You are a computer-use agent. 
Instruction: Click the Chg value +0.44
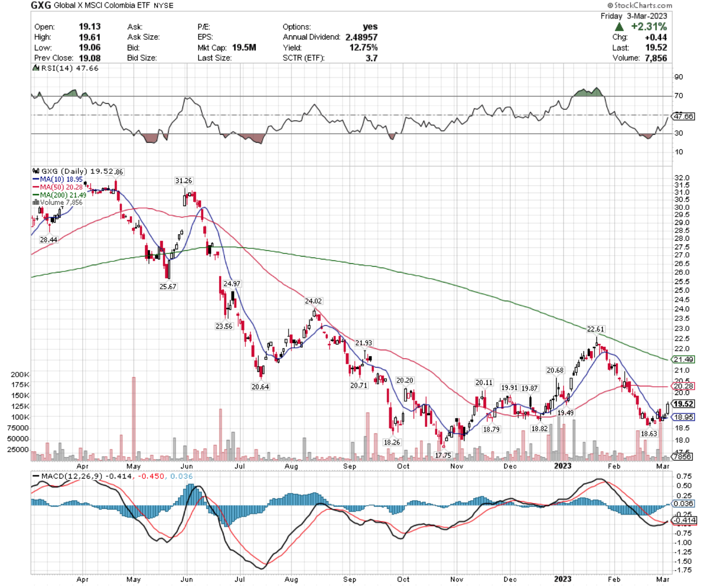click(x=656, y=37)
